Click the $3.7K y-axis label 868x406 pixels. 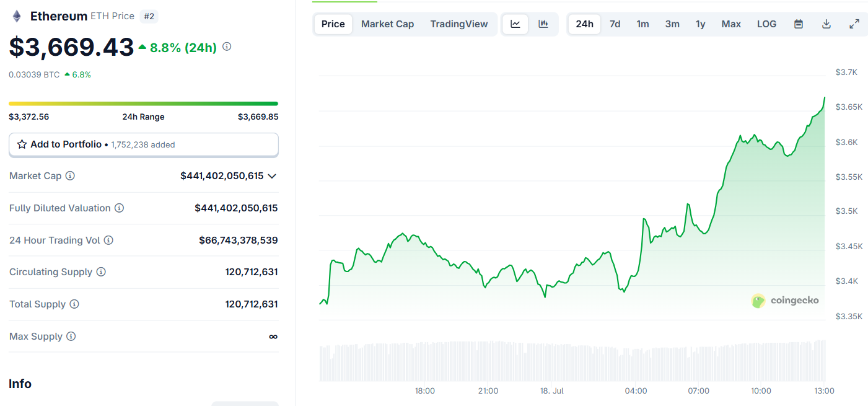846,73
